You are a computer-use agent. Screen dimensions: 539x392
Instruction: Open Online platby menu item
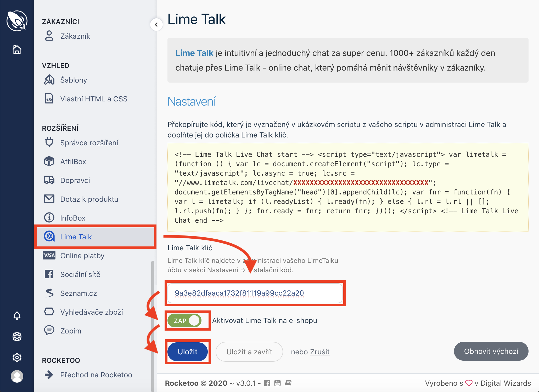pyautogui.click(x=82, y=256)
